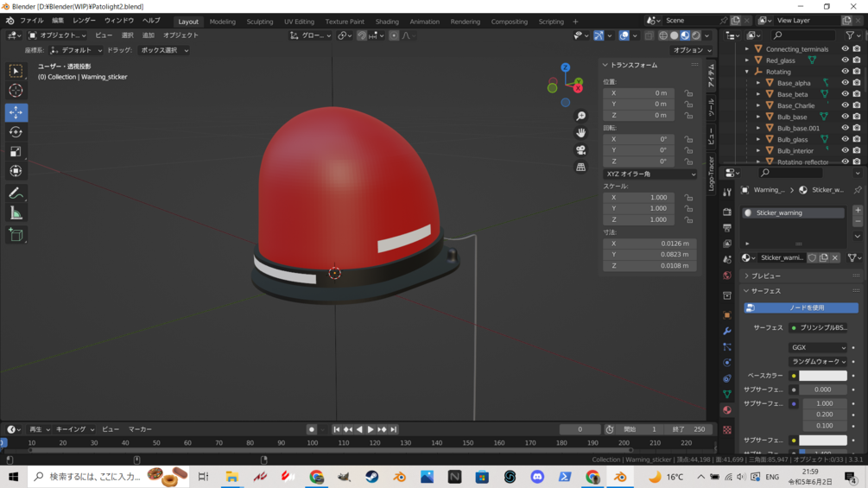This screenshot has width=868, height=488.
Task: Activate the Move tool
Action: tap(16, 112)
